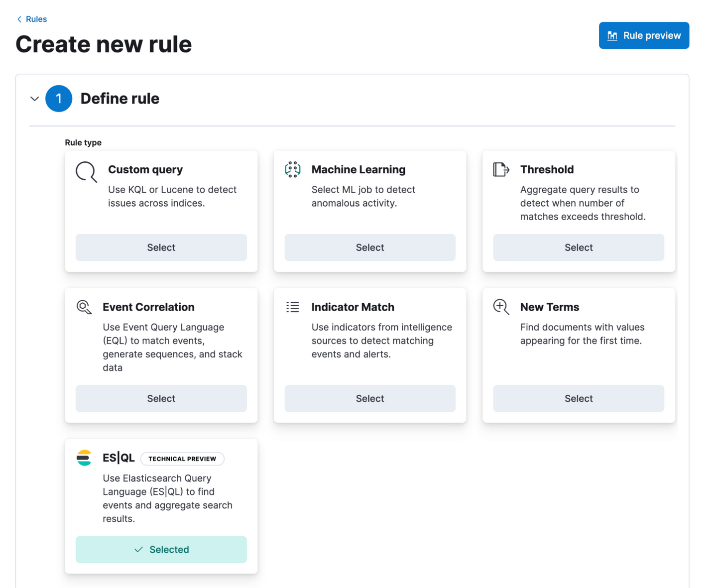This screenshot has width=717, height=588.
Task: Click the Threshold rule icon
Action: pos(501,170)
